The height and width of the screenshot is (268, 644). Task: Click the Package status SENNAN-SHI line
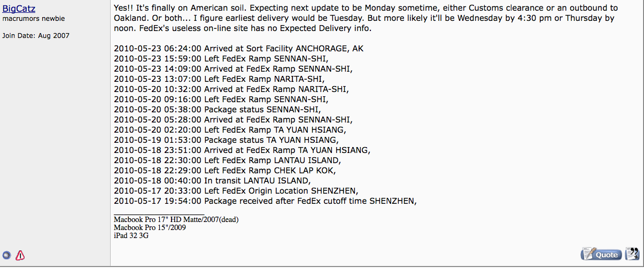[217, 110]
